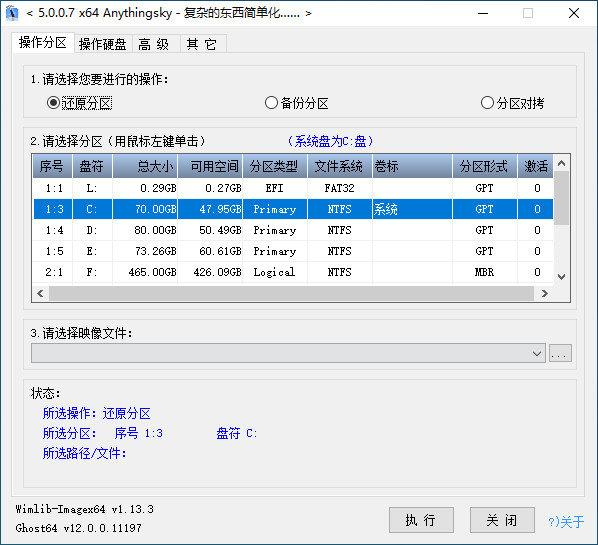
Task: Open the 高 级 tab
Action: click(154, 44)
